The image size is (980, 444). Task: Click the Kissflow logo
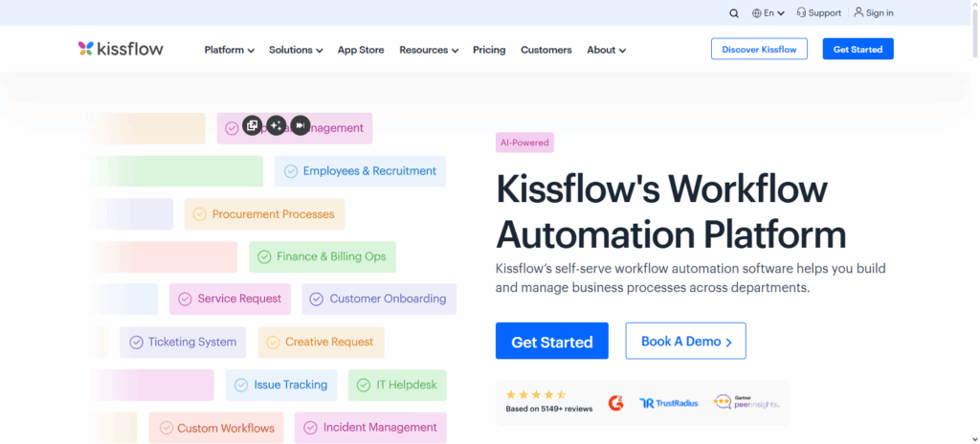click(121, 49)
